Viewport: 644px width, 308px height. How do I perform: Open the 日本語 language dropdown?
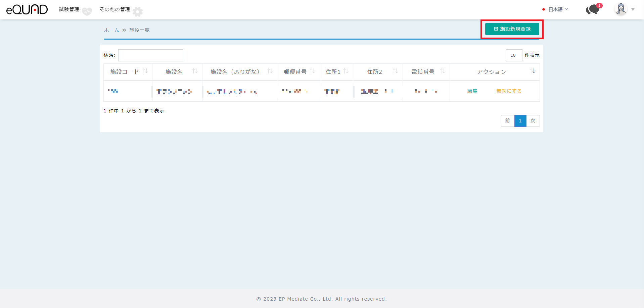555,9
